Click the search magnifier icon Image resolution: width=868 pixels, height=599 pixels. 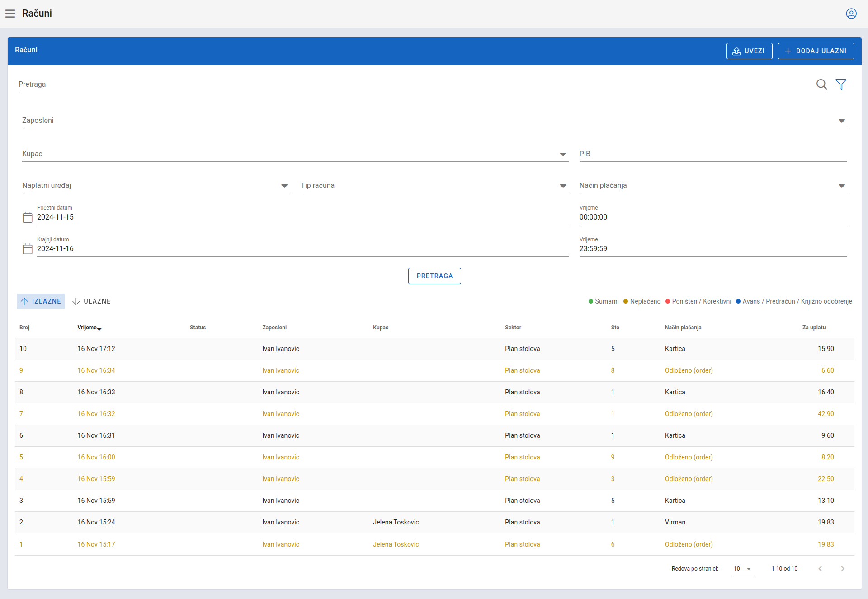[x=821, y=84]
